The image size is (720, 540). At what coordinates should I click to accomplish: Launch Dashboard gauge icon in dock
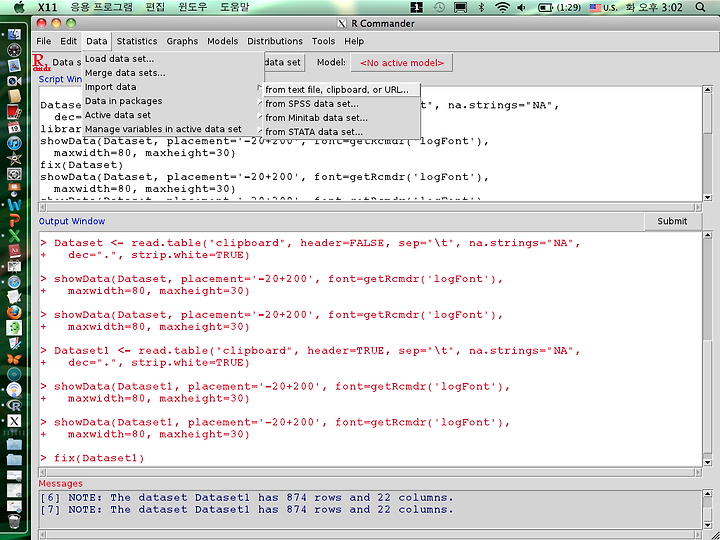(14, 50)
